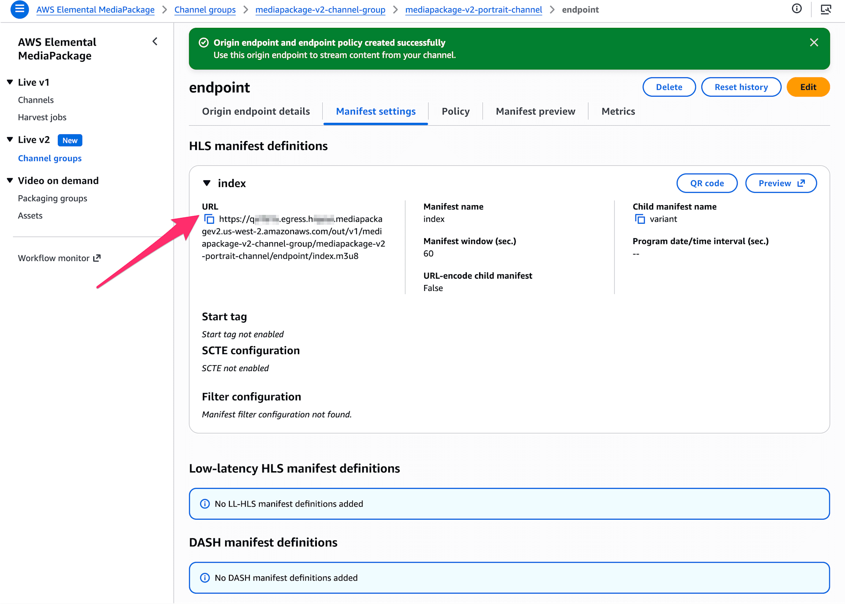This screenshot has height=616, width=845.
Task: Collapse the index manifest section
Action: (x=207, y=183)
